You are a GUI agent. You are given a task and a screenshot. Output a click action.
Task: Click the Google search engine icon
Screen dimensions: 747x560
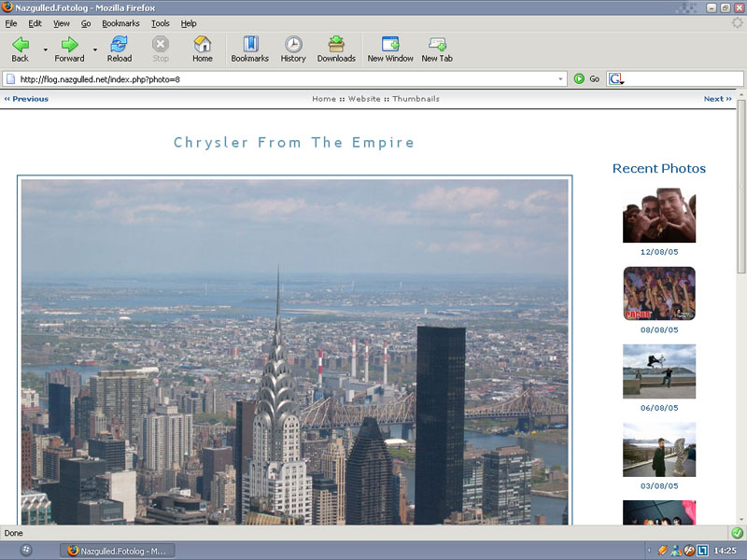tap(615, 79)
